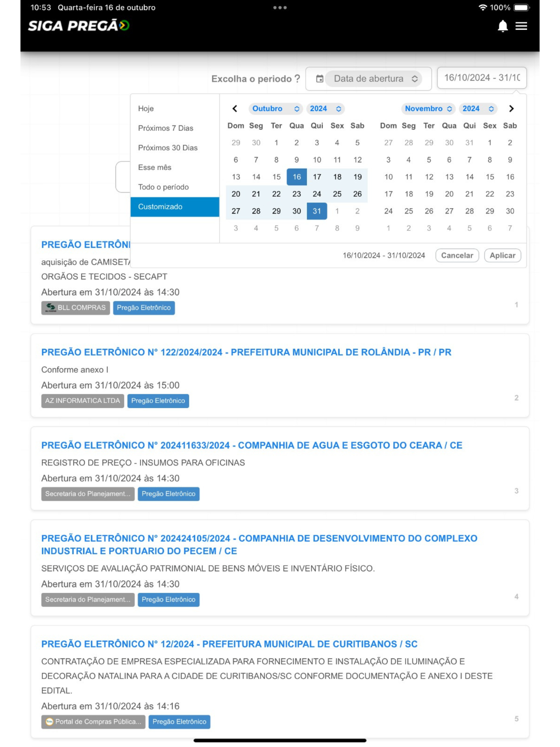Image resolution: width=560 pixels, height=747 pixels.
Task: Select November 20 in calendar
Action: (449, 194)
